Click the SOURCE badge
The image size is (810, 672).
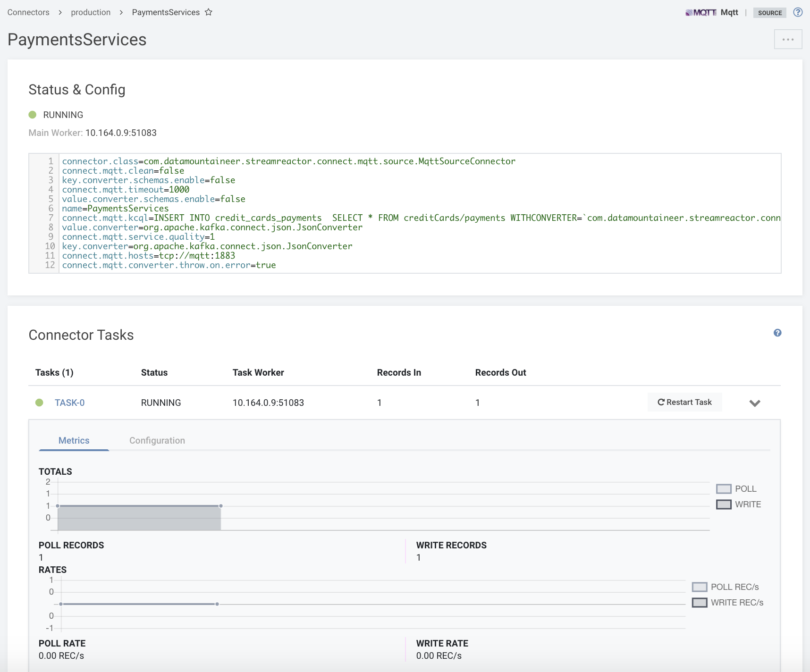(770, 13)
